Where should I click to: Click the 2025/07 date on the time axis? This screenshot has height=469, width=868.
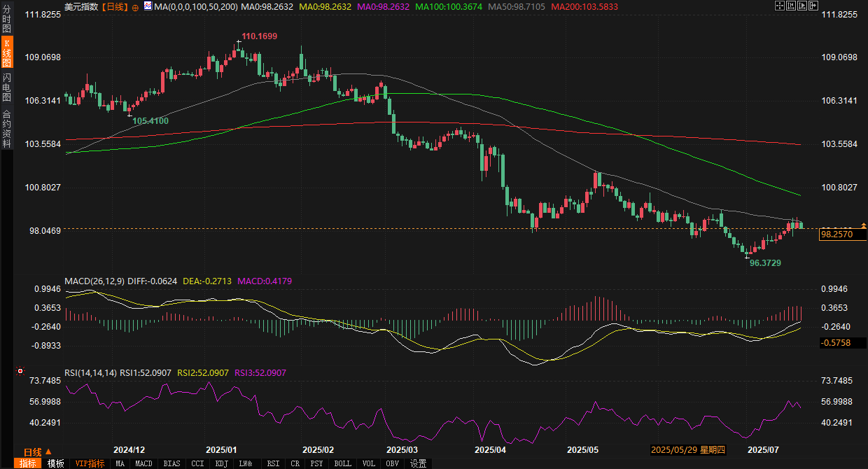tap(764, 450)
